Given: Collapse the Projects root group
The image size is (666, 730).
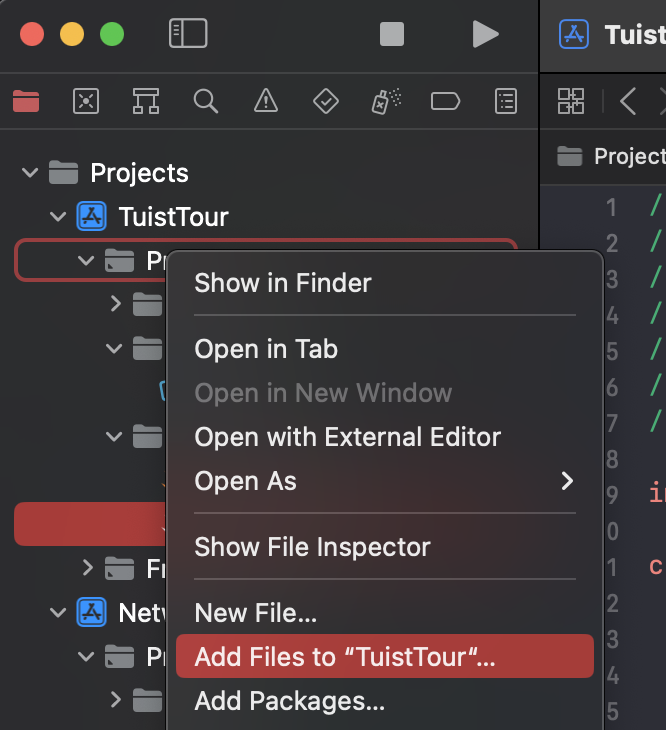Looking at the screenshot, I should point(30,173).
